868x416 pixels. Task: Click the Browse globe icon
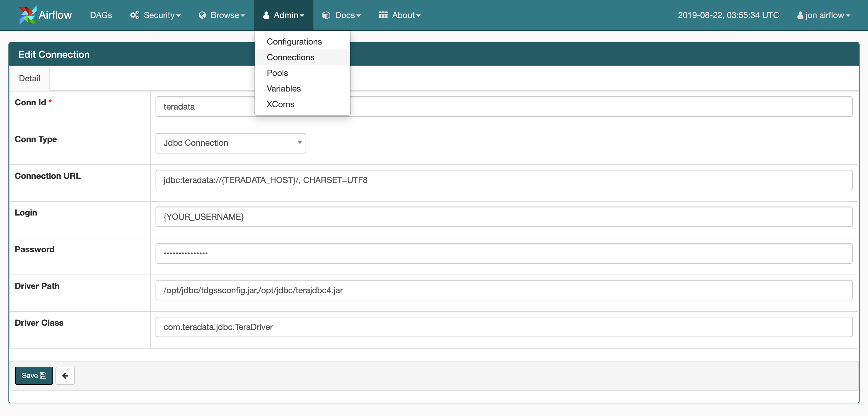click(203, 15)
